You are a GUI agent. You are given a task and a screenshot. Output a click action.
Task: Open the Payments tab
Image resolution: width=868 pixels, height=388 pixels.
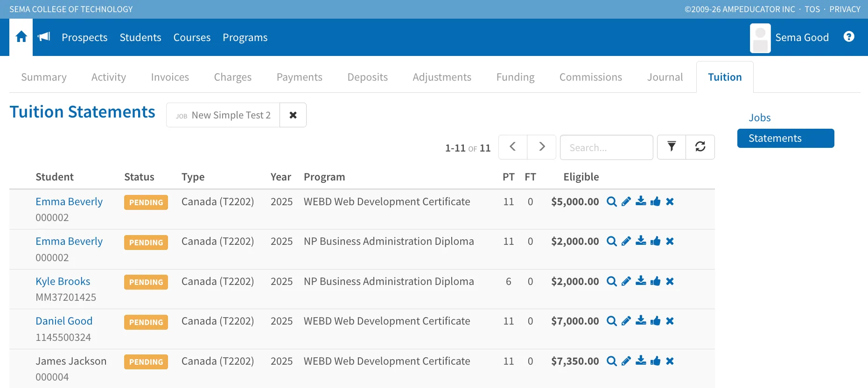(300, 77)
